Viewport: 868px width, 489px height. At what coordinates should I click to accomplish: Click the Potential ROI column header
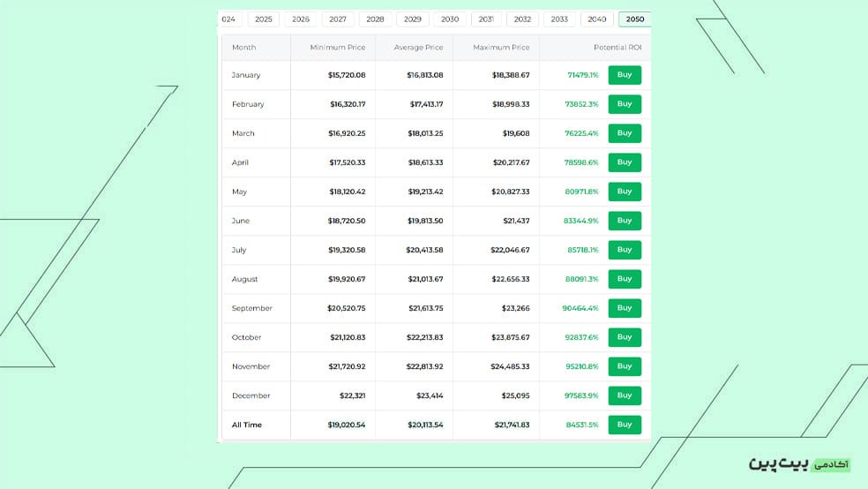point(617,48)
